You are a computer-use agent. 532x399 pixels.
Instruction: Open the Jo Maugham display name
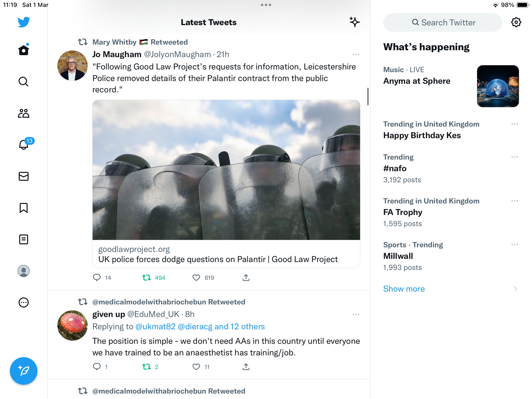[x=117, y=54]
